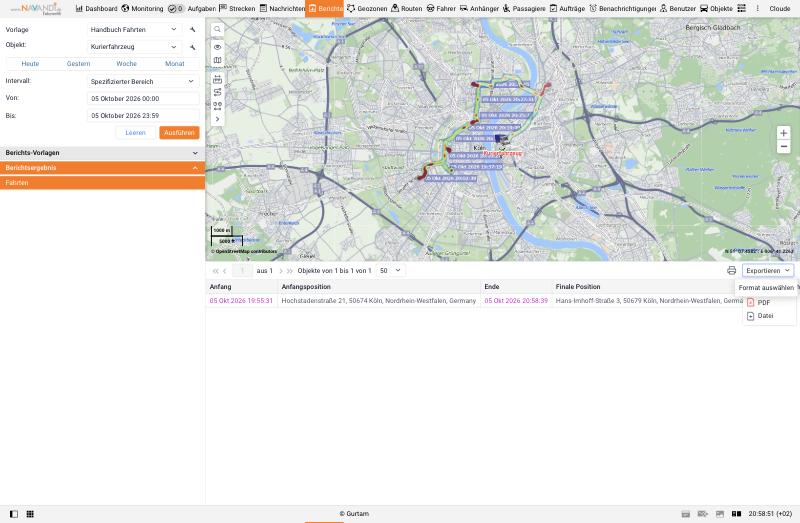The width and height of the screenshot is (800, 523).
Task: Choose PDF in the export menu
Action: (764, 303)
